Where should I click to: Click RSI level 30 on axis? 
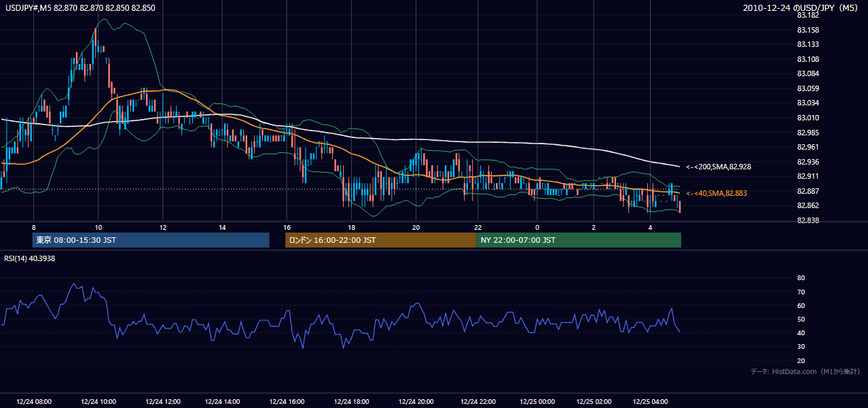(801, 347)
